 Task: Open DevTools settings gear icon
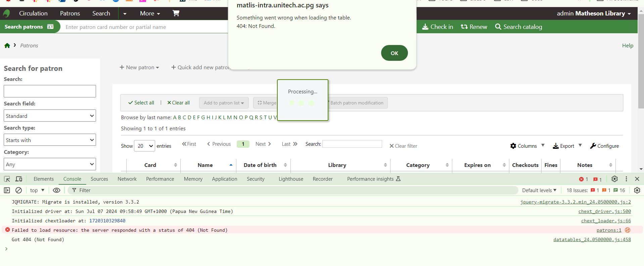(x=614, y=179)
